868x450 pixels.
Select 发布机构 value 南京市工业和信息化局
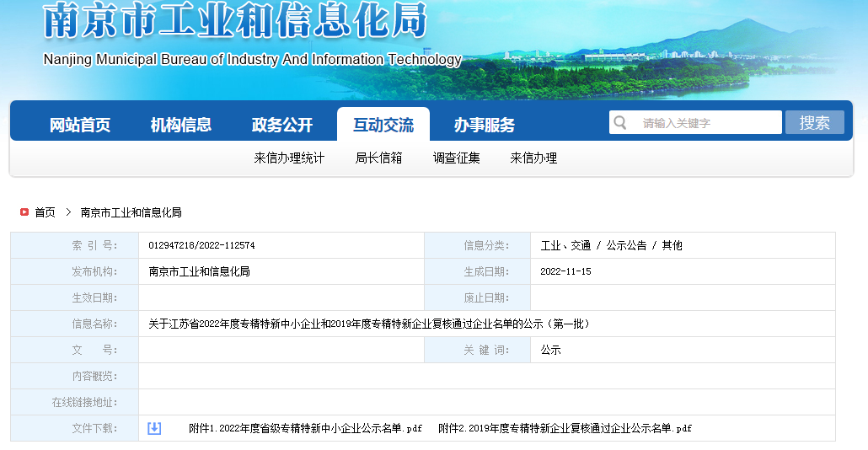tap(199, 272)
